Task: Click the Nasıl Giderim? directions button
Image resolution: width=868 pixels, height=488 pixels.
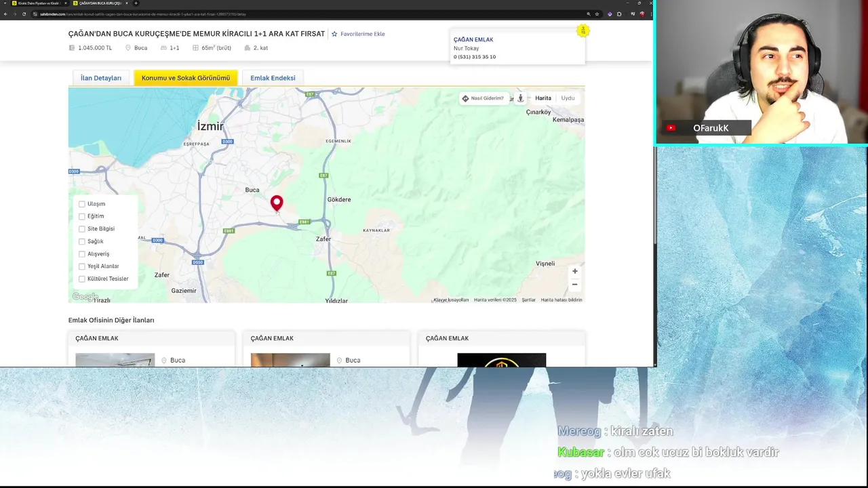Action: [483, 98]
